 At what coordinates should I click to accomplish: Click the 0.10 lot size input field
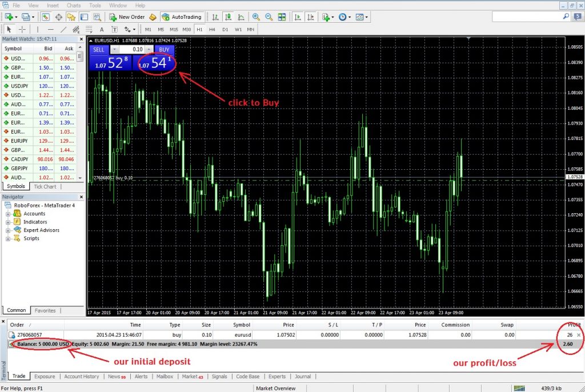click(x=131, y=50)
